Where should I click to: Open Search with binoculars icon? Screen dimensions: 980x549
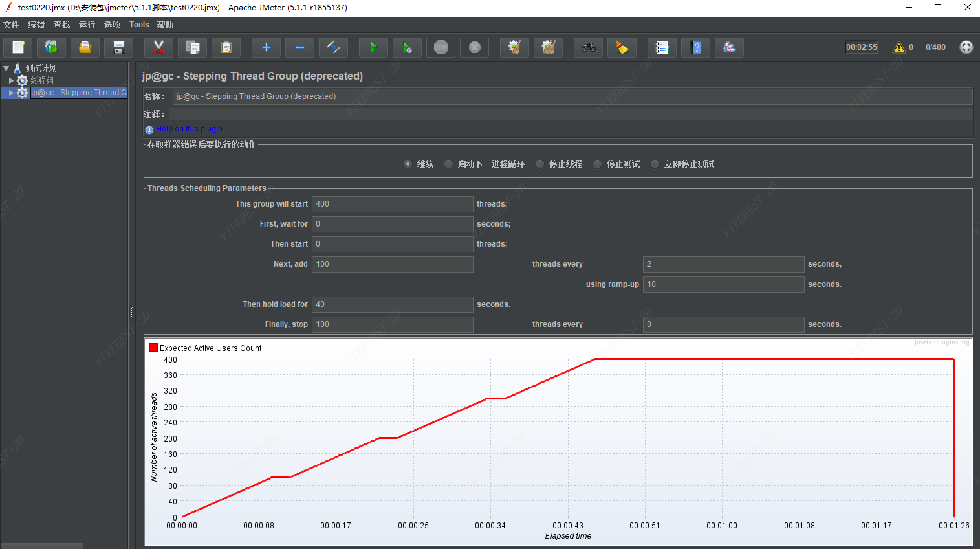pos(588,47)
